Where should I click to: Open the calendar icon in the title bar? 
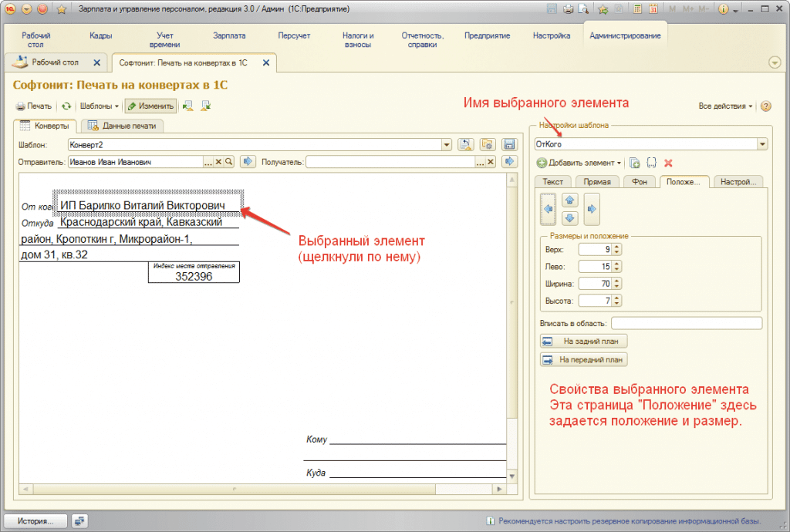click(653, 9)
